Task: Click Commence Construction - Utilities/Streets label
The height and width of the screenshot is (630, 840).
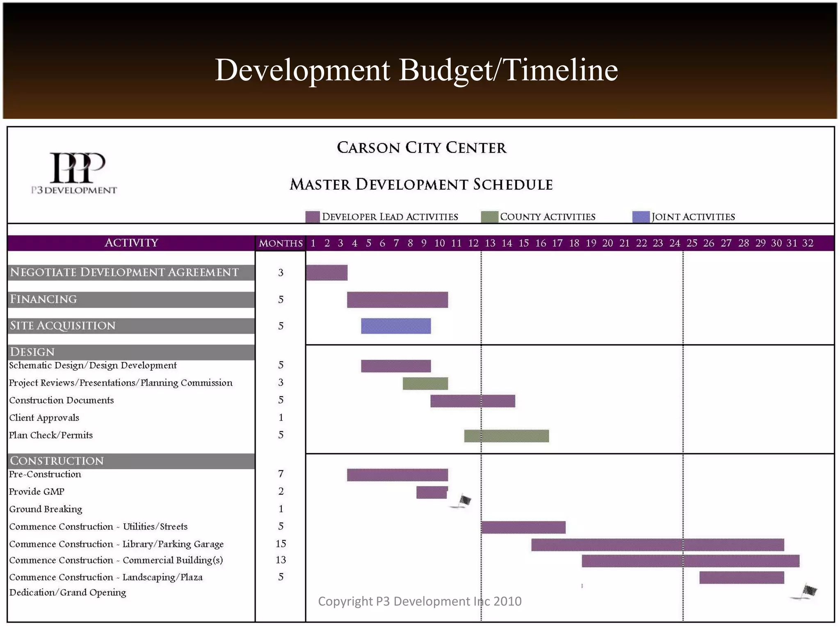Action: click(x=98, y=527)
